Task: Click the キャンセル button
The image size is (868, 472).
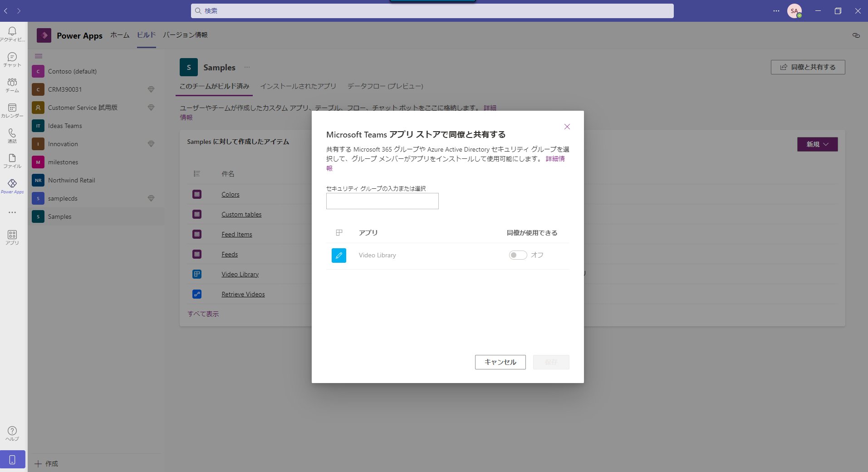Action: point(500,362)
